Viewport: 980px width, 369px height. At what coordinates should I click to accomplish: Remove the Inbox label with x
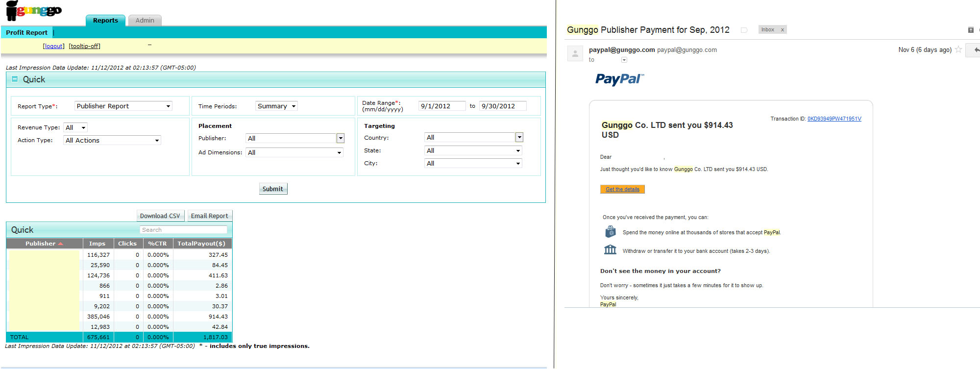tap(783, 30)
